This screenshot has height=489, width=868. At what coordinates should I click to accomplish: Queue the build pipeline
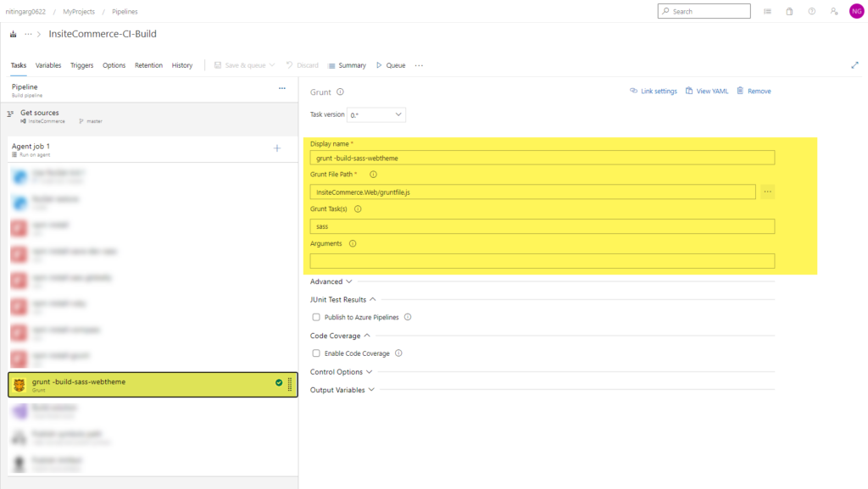point(391,65)
